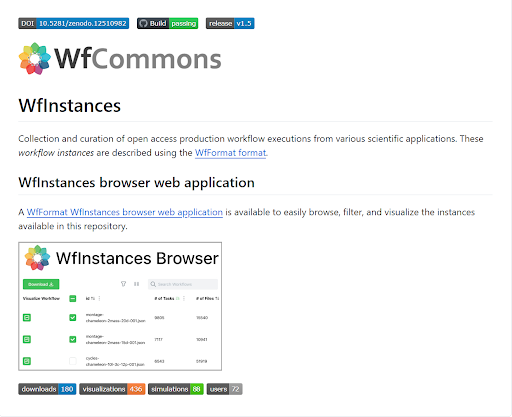Open the DOI zenodo badge
Viewport: 512px width, 417px height.
74,23
